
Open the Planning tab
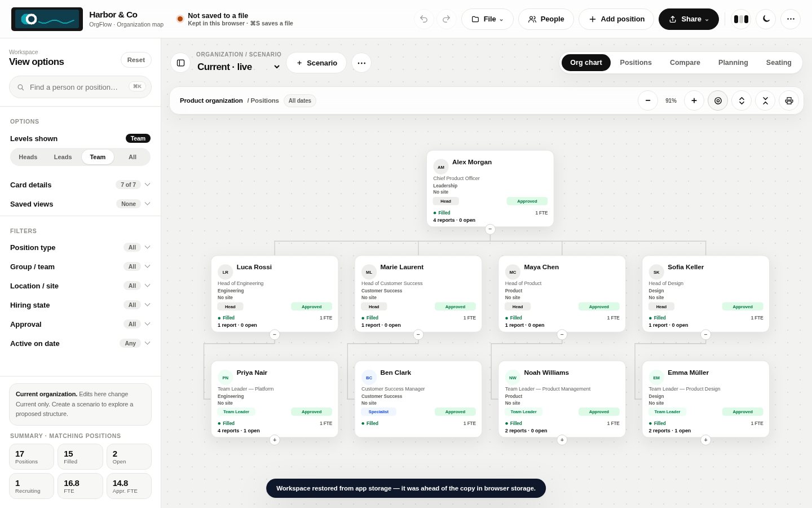click(x=733, y=63)
